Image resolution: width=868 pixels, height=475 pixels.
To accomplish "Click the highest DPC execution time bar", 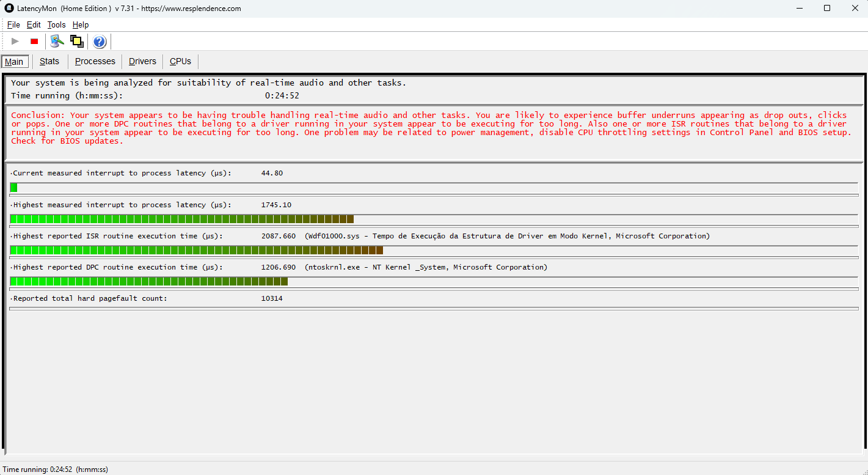I will click(149, 281).
